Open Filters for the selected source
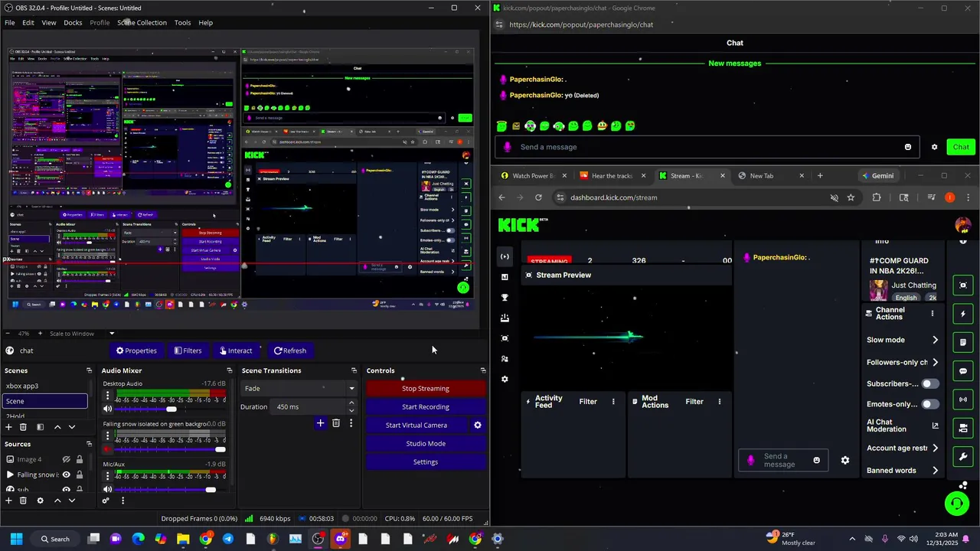This screenshot has height=551, width=980. coord(188,350)
